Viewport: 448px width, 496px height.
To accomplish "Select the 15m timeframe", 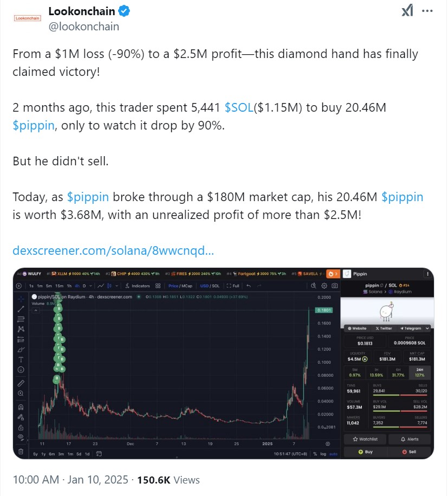I will pyautogui.click(x=59, y=286).
